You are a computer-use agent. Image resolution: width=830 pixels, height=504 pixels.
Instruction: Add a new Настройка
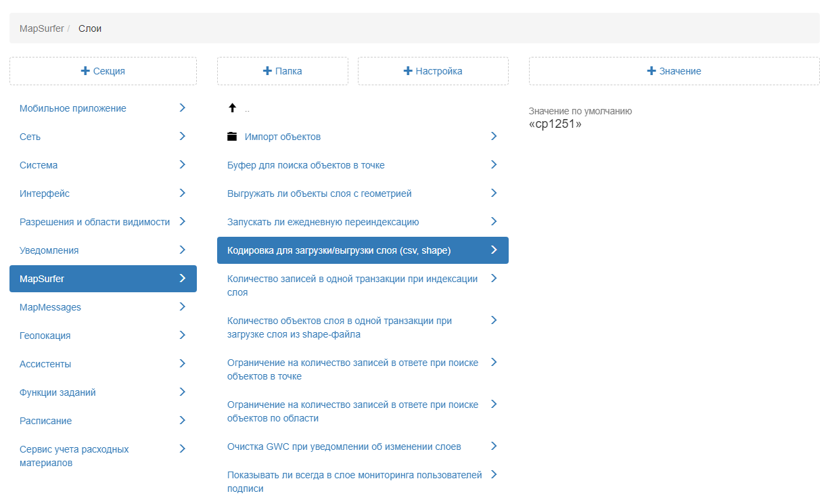433,71
